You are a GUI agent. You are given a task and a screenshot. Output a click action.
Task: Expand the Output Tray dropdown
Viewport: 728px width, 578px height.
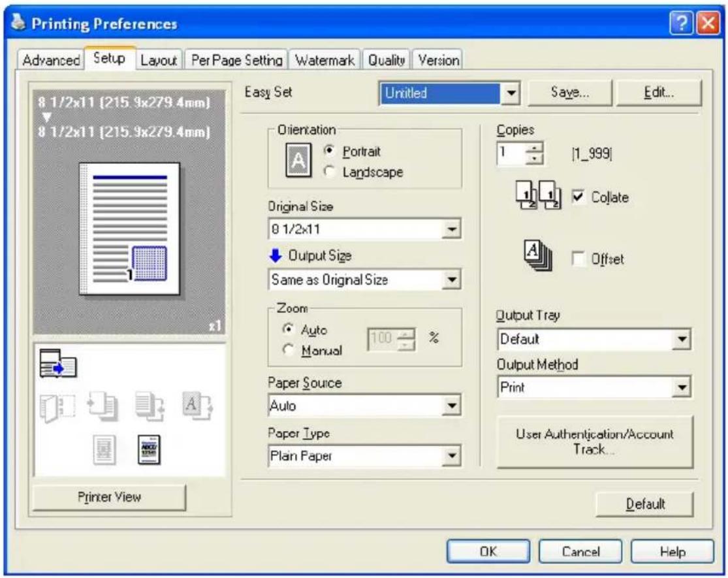tap(593, 340)
